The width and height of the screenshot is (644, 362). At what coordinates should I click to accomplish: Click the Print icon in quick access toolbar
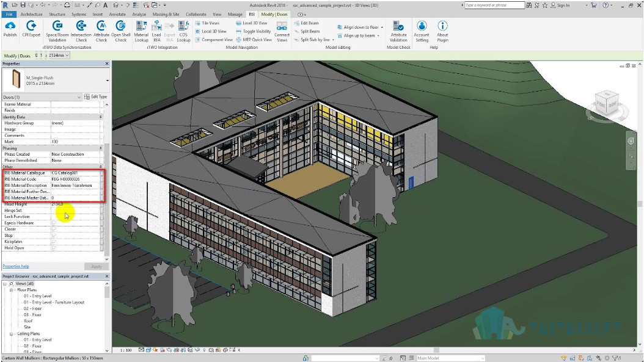coord(67,5)
